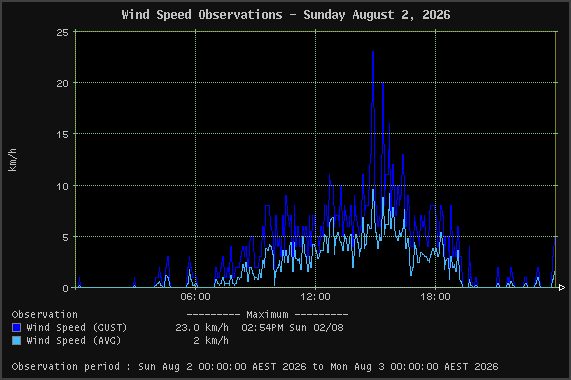The height and width of the screenshot is (380, 571).
Task: Click the 25 value on the y-axis
Action: (62, 33)
